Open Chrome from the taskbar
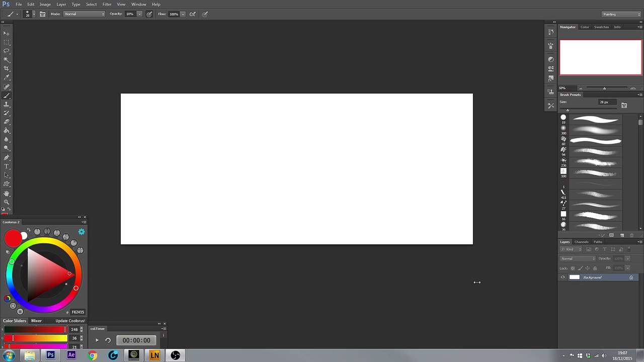 coord(92,355)
